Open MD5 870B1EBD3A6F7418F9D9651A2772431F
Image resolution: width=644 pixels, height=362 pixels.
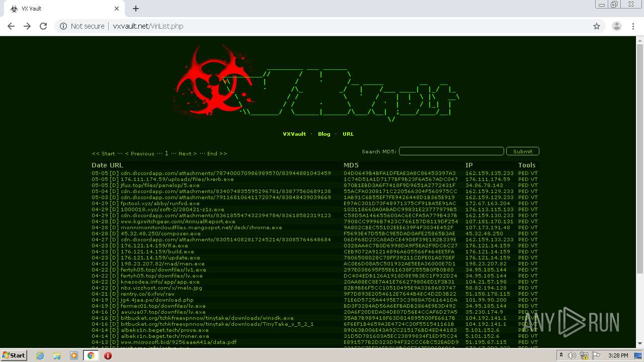point(399,186)
